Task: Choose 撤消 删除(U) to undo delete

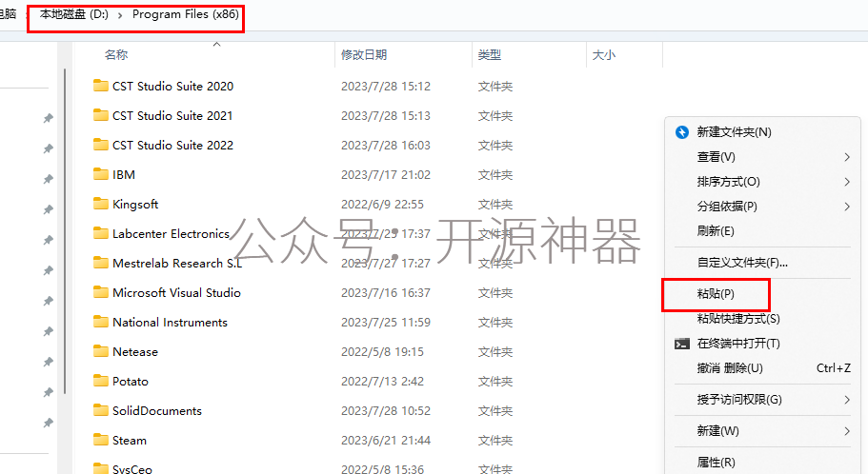Action: point(730,367)
